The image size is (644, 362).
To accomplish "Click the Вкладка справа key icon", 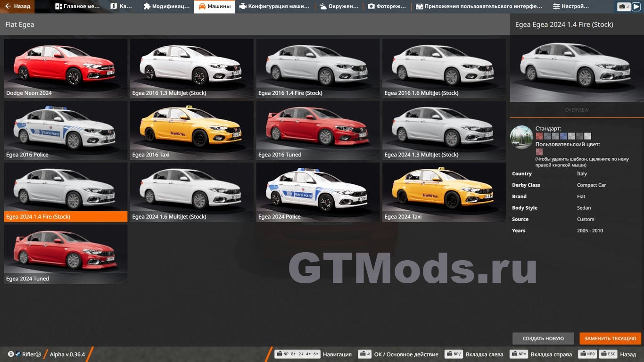I will coord(519,354).
